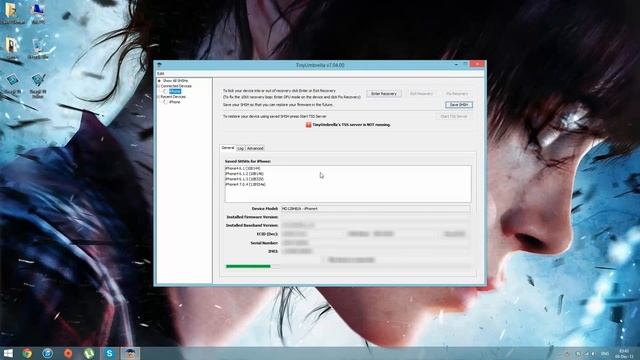This screenshot has width=640, height=360.
Task: Open the Edit menu in TinyUmbrella
Action: pos(160,73)
